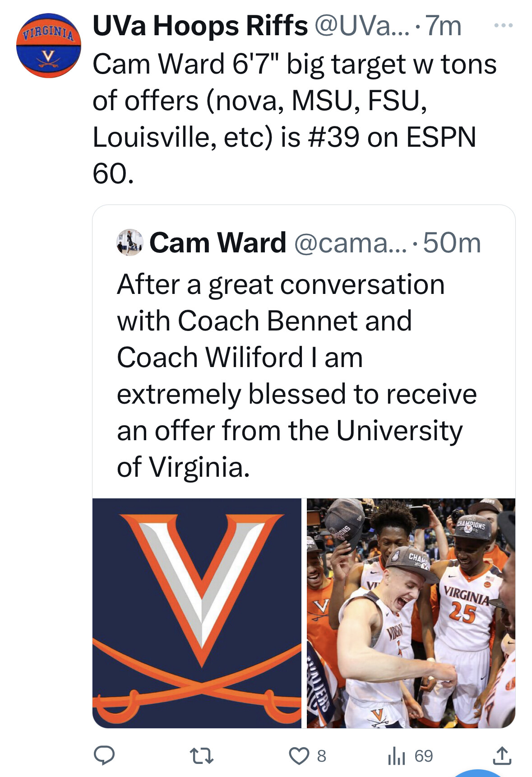
Task: Click the 7m timestamp on the tweet
Action: tap(444, 26)
